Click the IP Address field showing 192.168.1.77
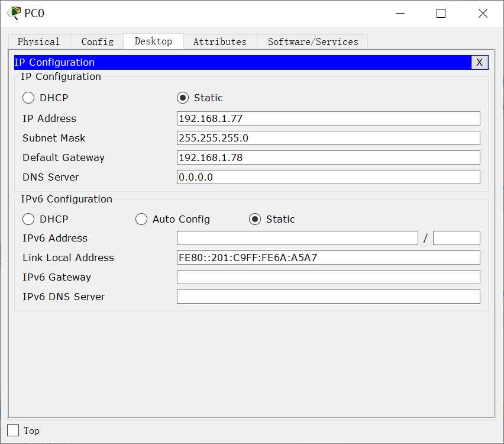This screenshot has height=444, width=504. click(x=328, y=118)
